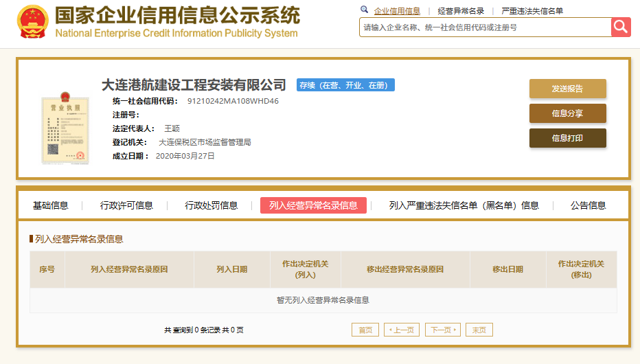
Task: Switch to the 基础信息 tab
Action: (51, 205)
